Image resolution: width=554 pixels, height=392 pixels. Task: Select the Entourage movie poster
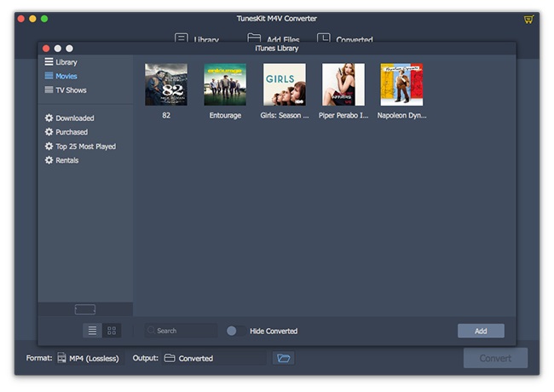(225, 84)
